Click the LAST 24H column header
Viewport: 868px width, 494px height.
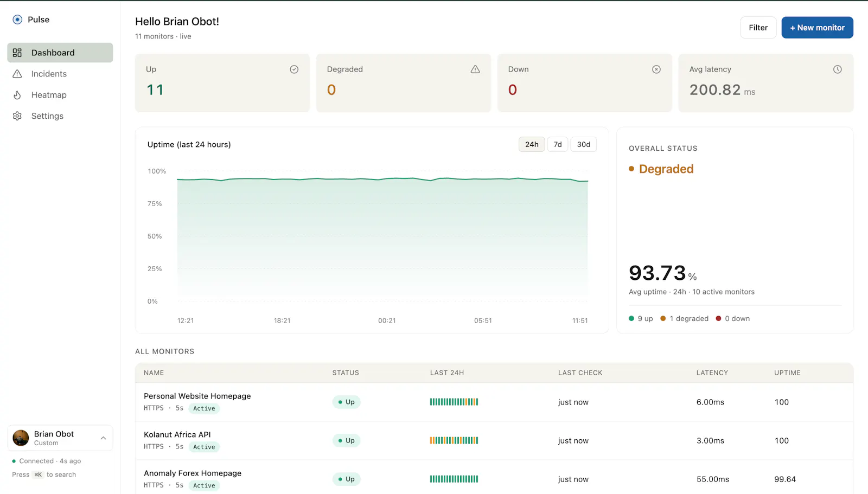[x=447, y=373]
